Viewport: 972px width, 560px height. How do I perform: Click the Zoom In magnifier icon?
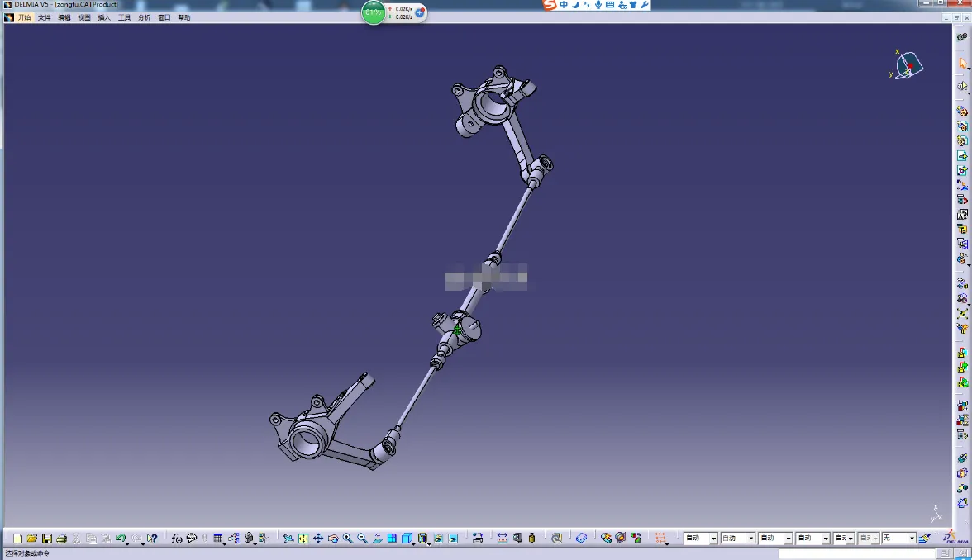(x=348, y=539)
